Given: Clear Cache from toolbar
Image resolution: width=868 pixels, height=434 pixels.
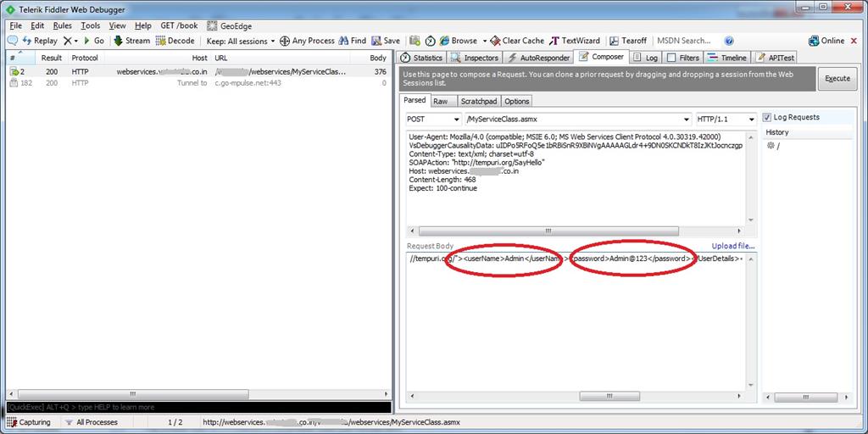Looking at the screenshot, I should tap(518, 41).
